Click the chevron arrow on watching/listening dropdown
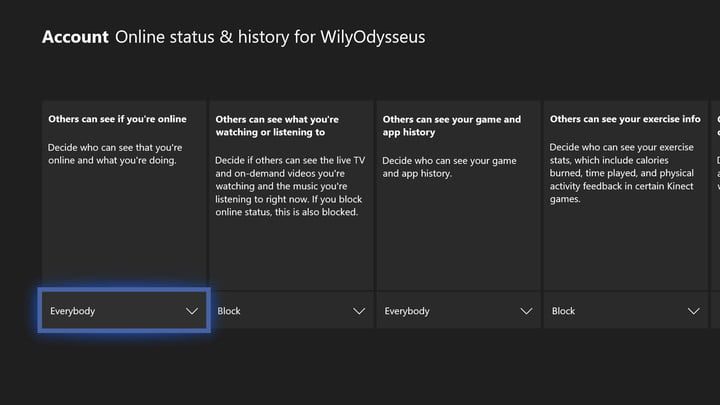Viewport: 720px width, 405px height. click(359, 311)
